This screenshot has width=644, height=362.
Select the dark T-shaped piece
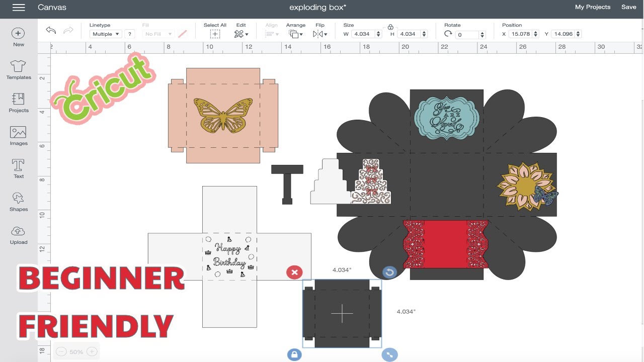(287, 184)
